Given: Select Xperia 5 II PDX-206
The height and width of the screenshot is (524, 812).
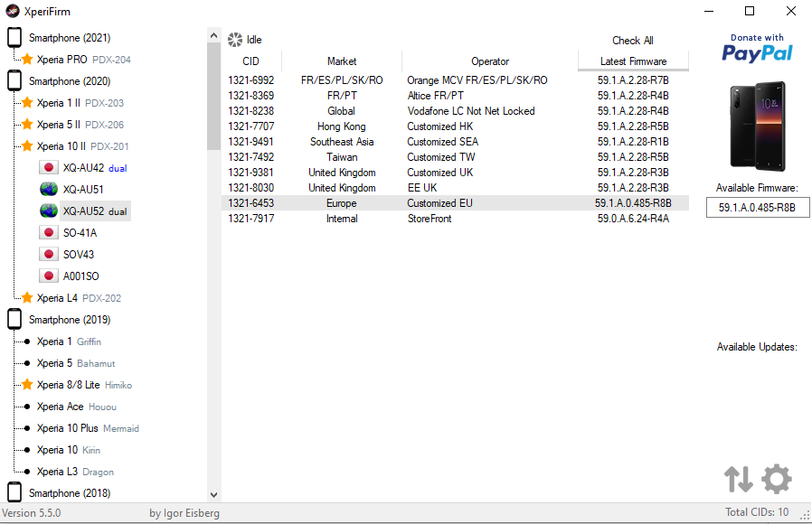Looking at the screenshot, I should point(80,125).
